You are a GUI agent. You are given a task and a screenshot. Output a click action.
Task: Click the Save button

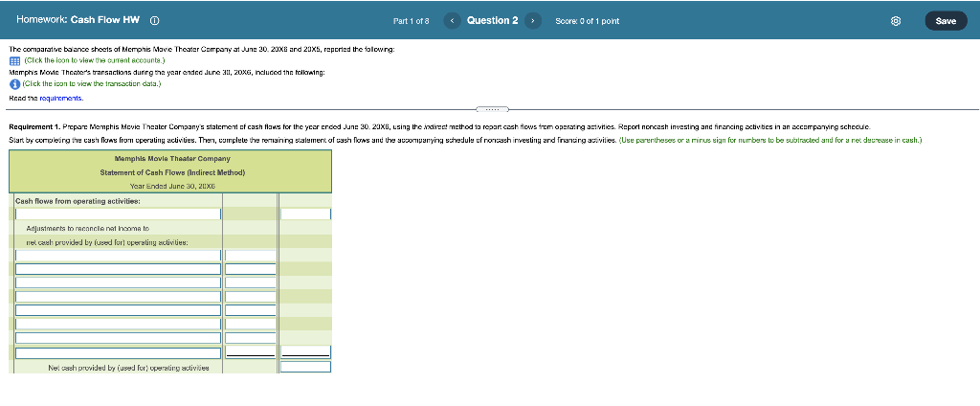pos(946,21)
